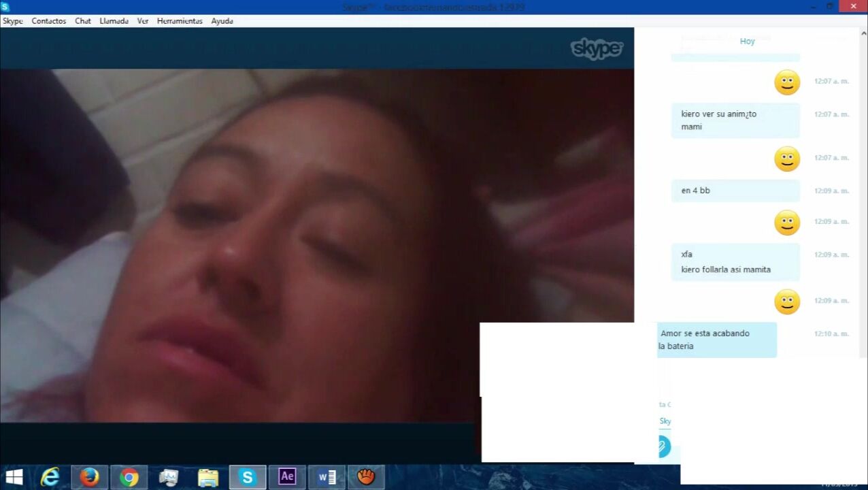Click the Skype icon in the taskbar

[247, 477]
